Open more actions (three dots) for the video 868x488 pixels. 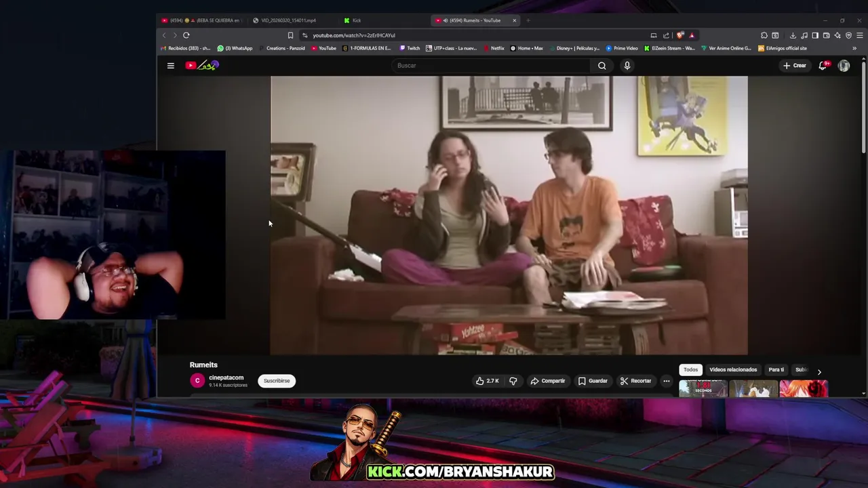tap(667, 381)
